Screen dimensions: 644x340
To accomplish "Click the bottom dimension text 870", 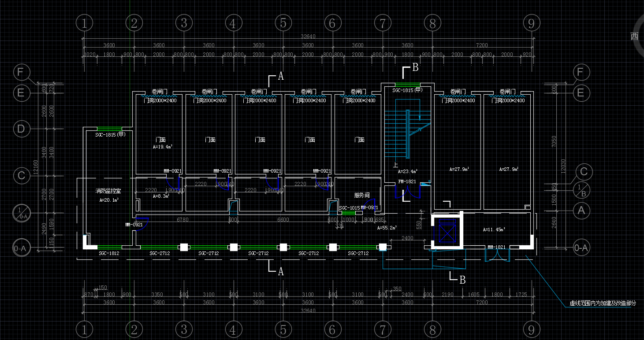I will click(x=88, y=294).
